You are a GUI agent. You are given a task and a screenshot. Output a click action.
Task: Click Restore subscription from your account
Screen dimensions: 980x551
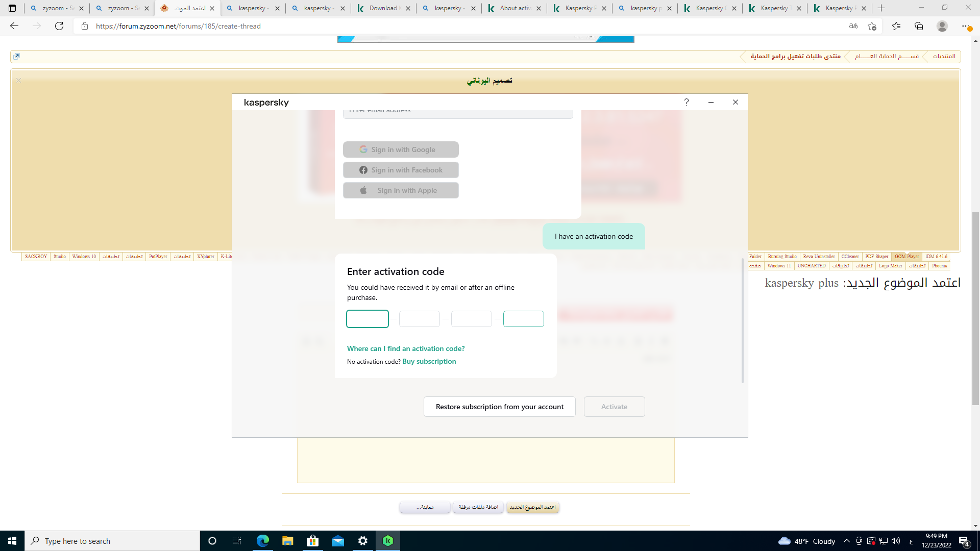[x=500, y=407]
